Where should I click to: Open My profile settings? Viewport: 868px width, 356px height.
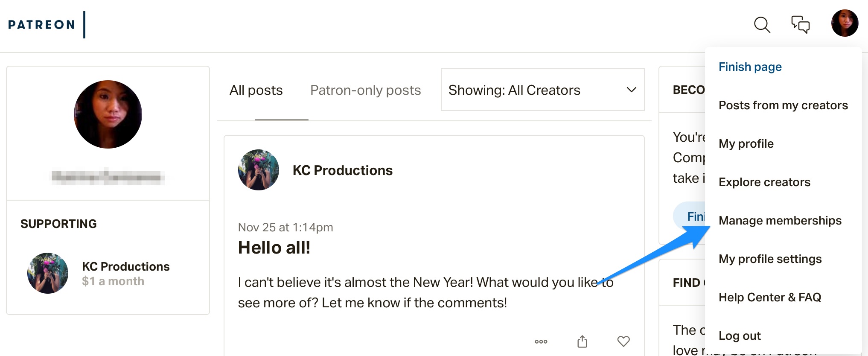(x=770, y=259)
